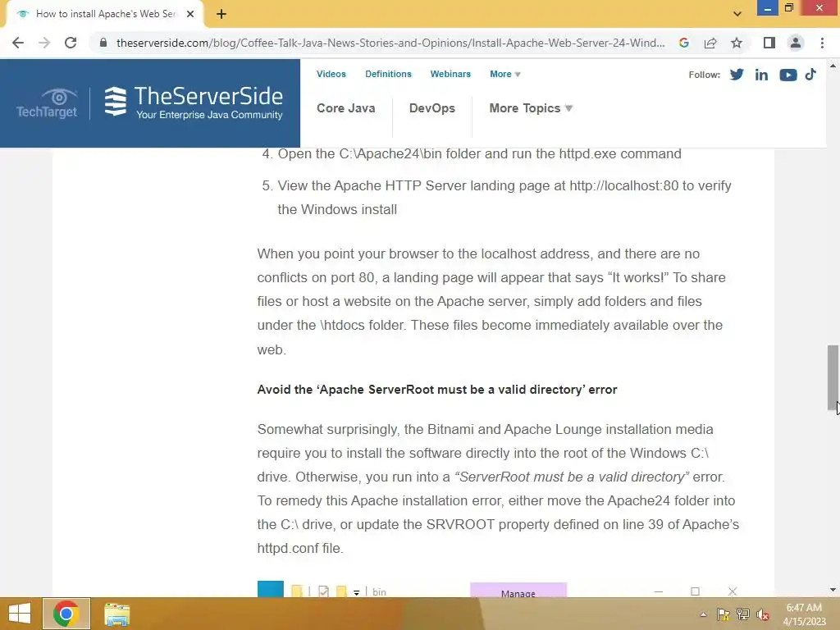The image size is (840, 630).
Task: Open a new tab with plus button
Action: click(x=221, y=14)
